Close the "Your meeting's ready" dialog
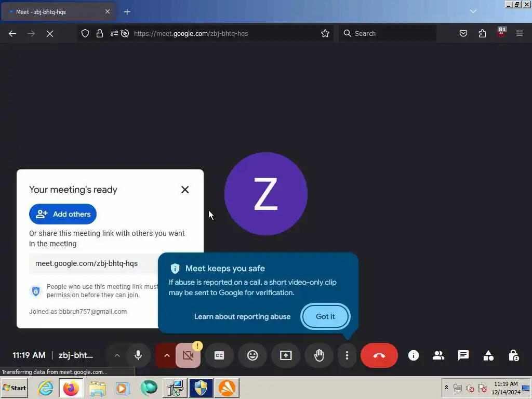Screen dimensions: 532x399 [185, 189]
